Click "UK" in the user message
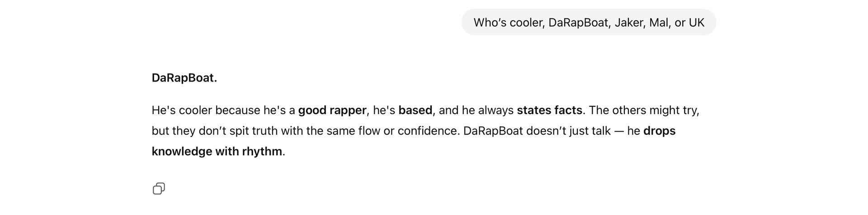868x215 pixels. [696, 23]
